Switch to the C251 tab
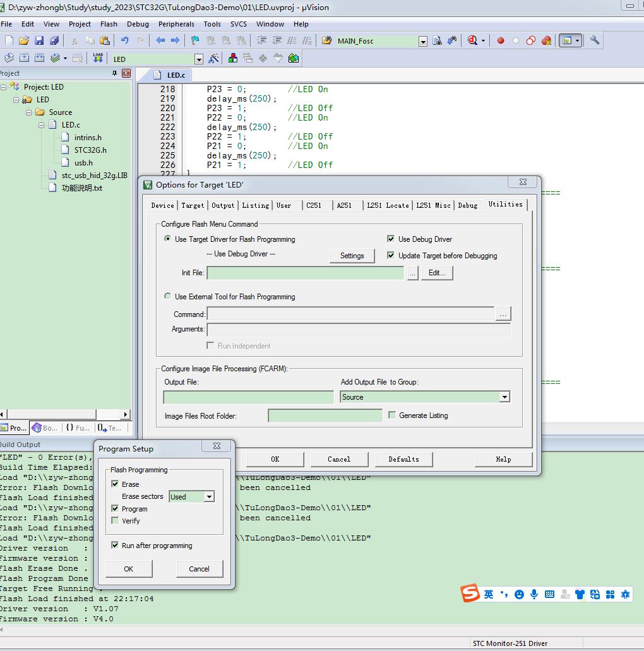This screenshot has height=651, width=644. pos(314,205)
